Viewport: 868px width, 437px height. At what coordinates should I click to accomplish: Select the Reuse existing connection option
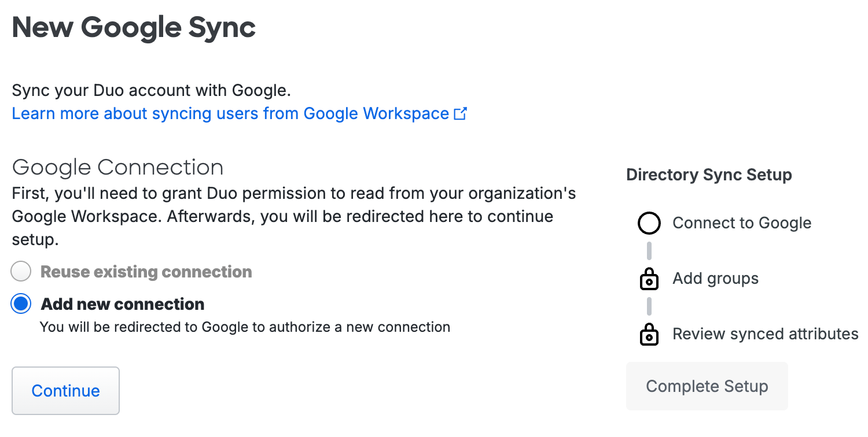coord(20,271)
